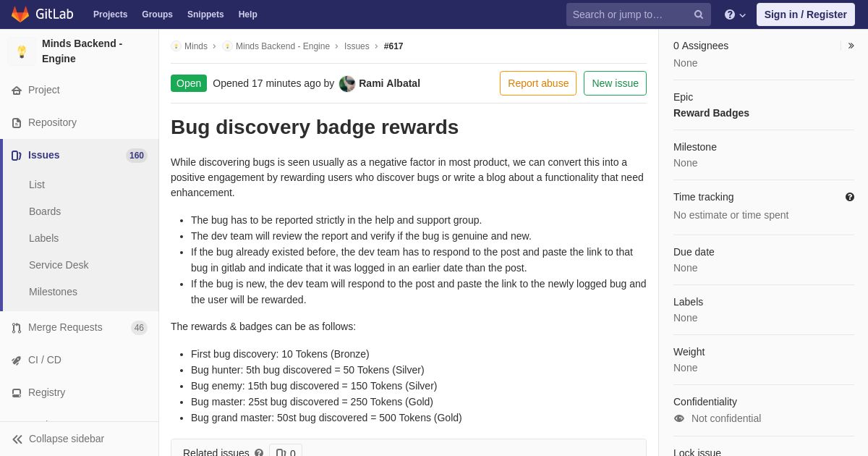The height and width of the screenshot is (456, 868).
Task: Click the Registry sidebar icon
Action: pos(17,393)
